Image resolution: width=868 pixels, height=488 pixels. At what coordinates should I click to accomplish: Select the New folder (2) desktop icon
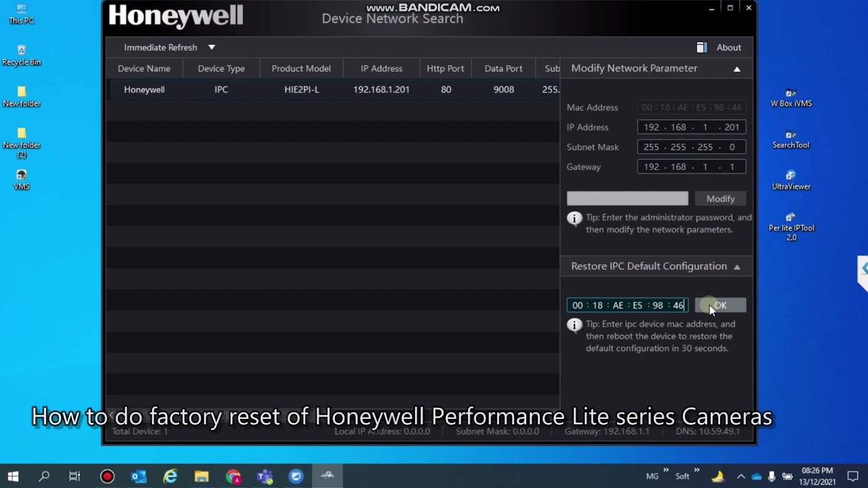click(21, 143)
